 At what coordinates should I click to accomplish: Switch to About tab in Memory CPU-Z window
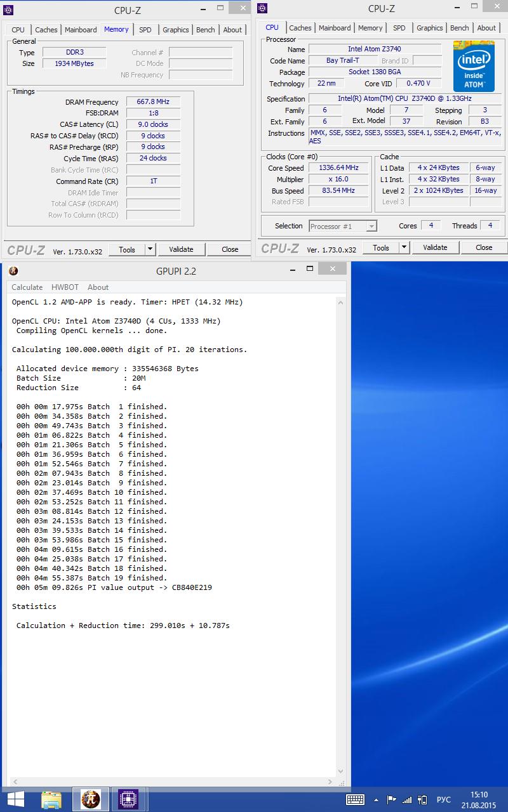[232, 30]
